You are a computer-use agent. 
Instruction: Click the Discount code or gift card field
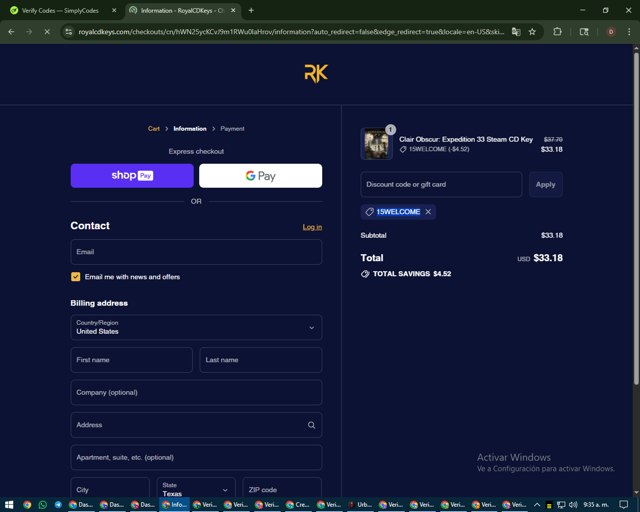441,185
